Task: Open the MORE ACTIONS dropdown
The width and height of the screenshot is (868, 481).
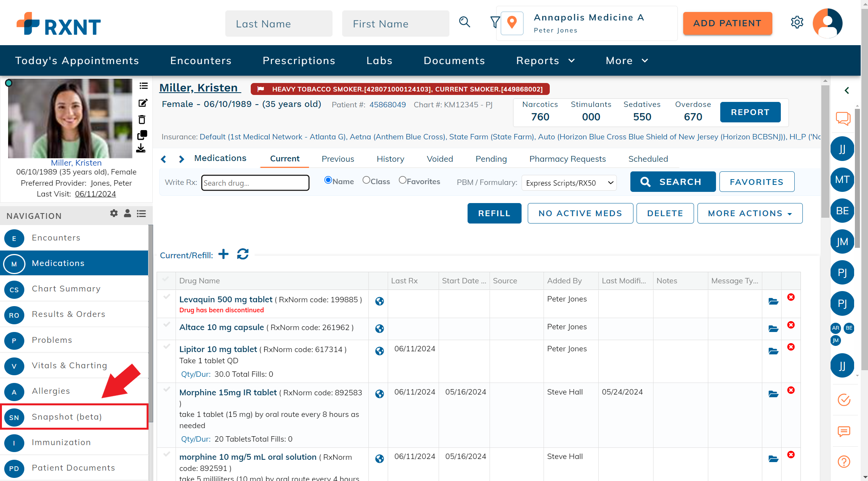Action: click(x=750, y=213)
